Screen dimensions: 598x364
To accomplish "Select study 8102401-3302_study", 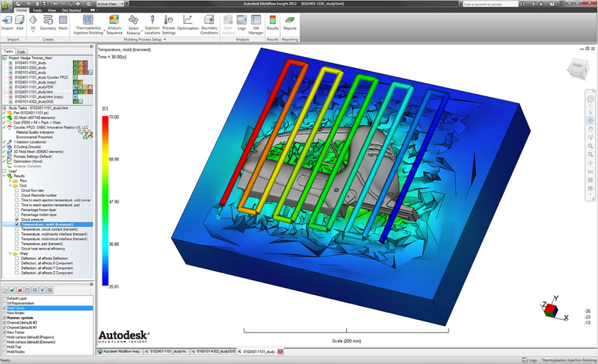I will [x=31, y=67].
